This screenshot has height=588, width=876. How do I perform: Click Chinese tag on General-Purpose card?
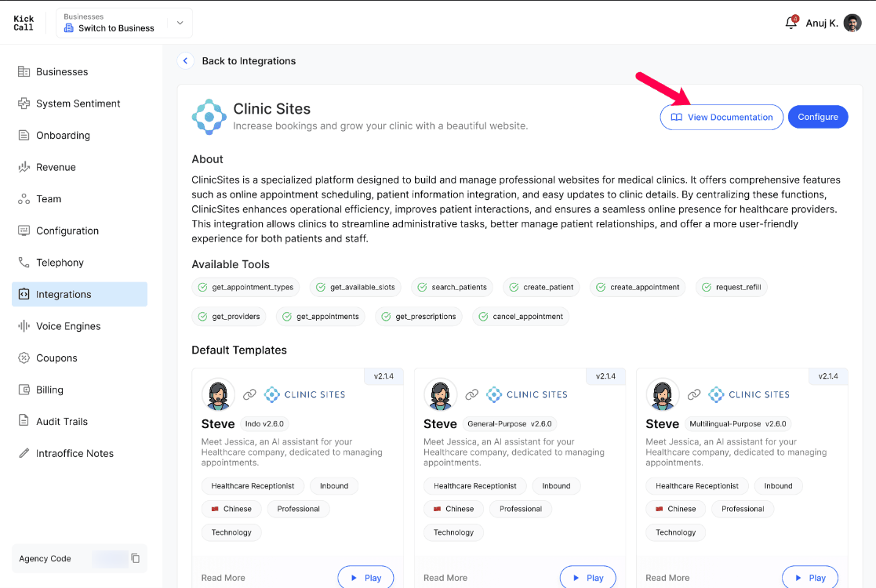click(453, 509)
